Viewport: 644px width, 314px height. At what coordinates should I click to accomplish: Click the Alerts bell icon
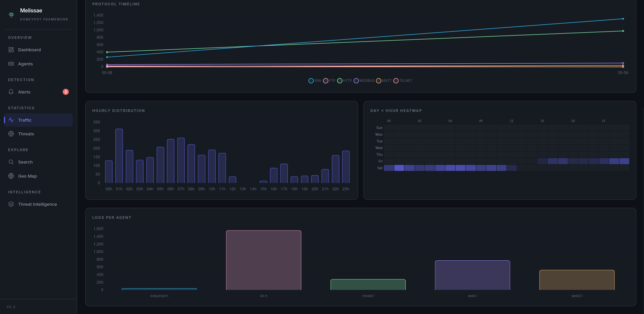[11, 92]
